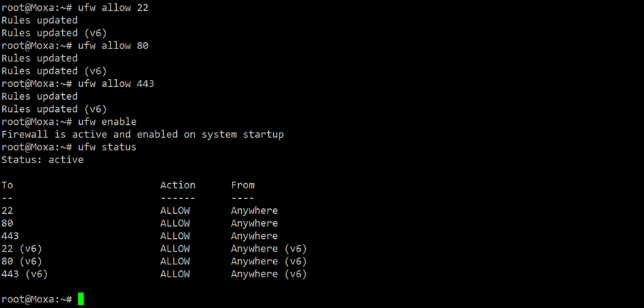Screen dimensions: 644x308
Task: Click the "443 (v6)" rule entry
Action: coord(25,274)
